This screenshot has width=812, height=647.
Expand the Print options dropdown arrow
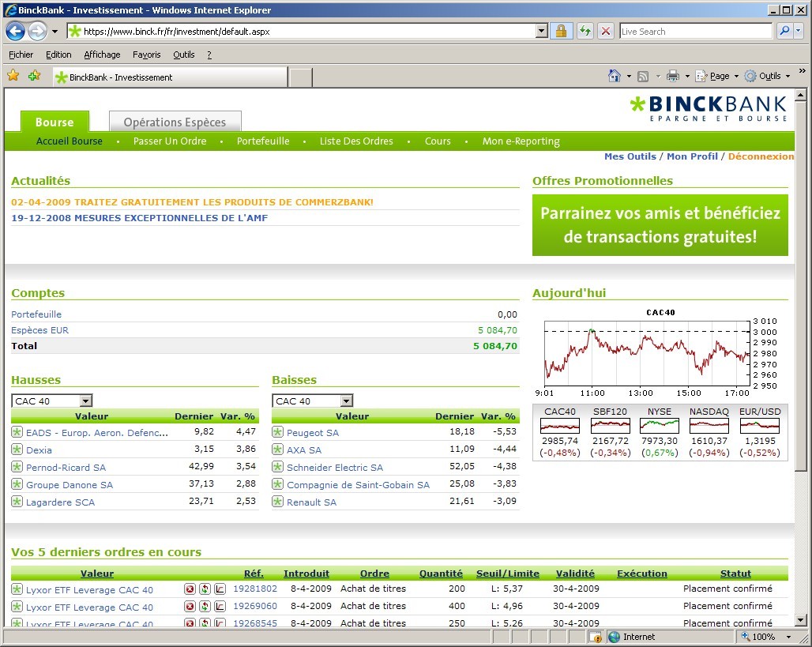tap(687, 77)
